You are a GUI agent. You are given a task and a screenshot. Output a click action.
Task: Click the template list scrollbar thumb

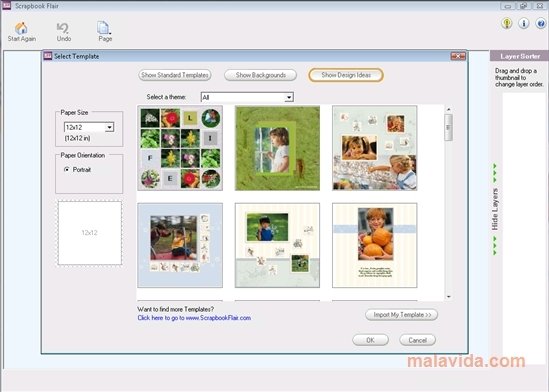point(449,127)
